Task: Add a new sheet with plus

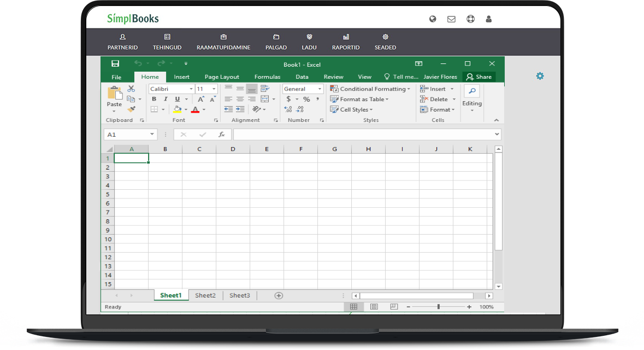Action: pos(279,296)
